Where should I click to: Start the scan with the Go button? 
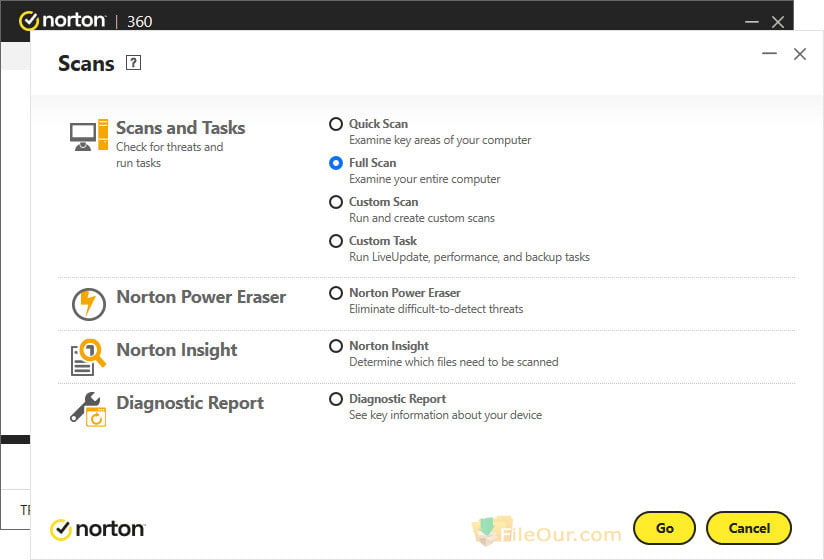pos(664,528)
